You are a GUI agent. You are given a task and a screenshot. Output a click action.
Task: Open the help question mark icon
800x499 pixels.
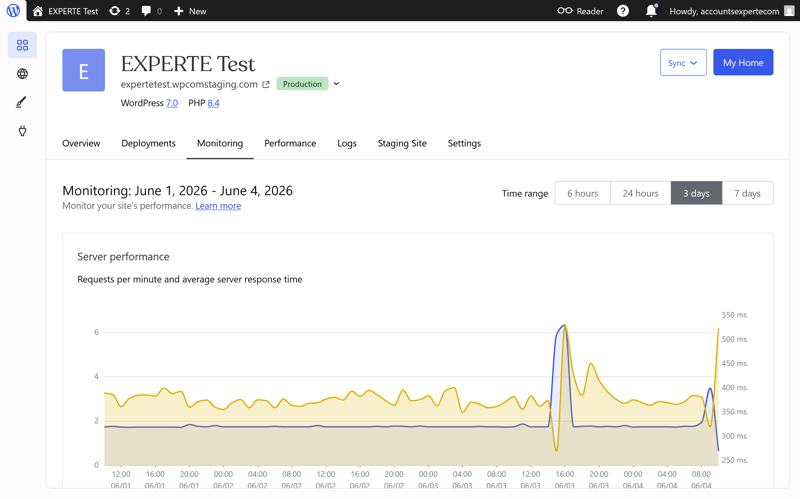[622, 11]
